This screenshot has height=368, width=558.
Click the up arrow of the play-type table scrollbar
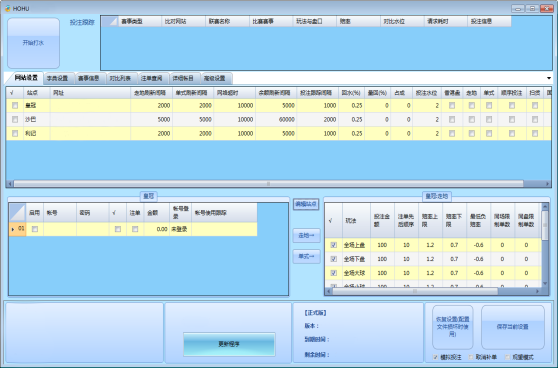[545, 206]
